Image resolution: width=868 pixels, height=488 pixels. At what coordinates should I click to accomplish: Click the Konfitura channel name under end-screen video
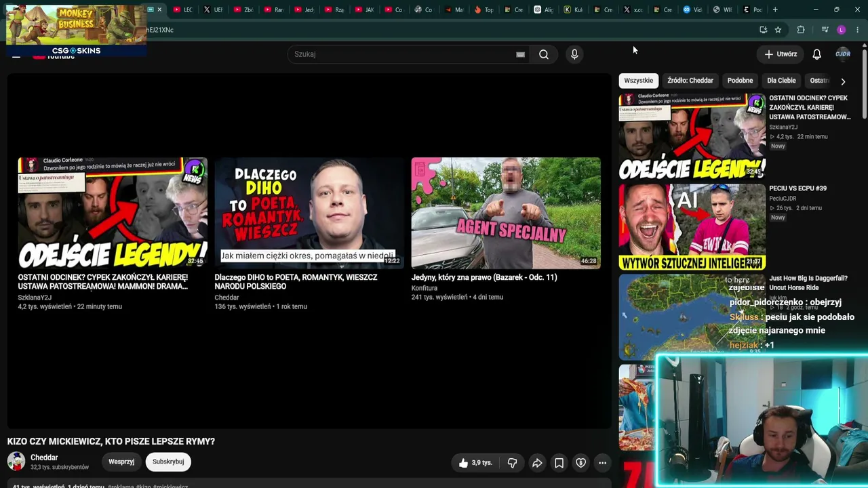425,288
